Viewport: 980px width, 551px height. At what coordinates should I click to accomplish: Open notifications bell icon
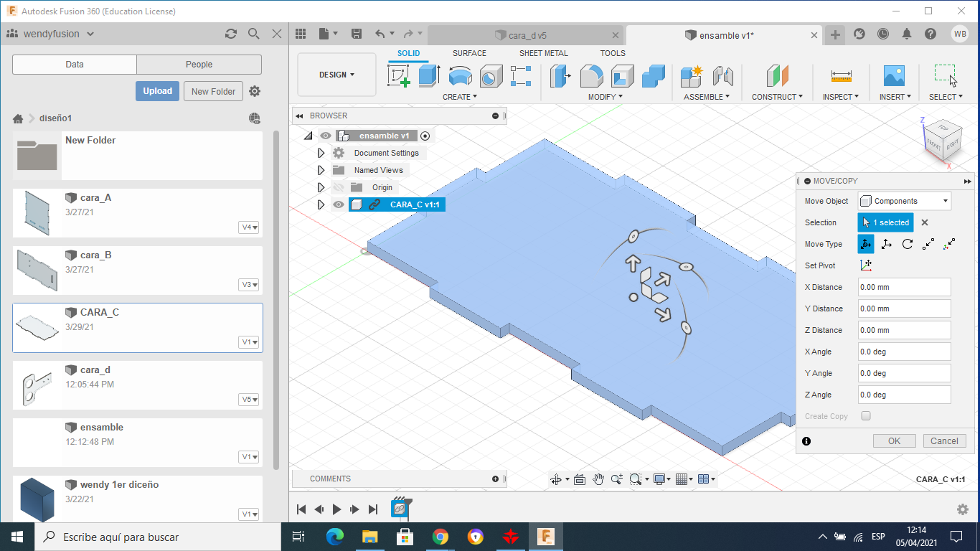pos(907,34)
